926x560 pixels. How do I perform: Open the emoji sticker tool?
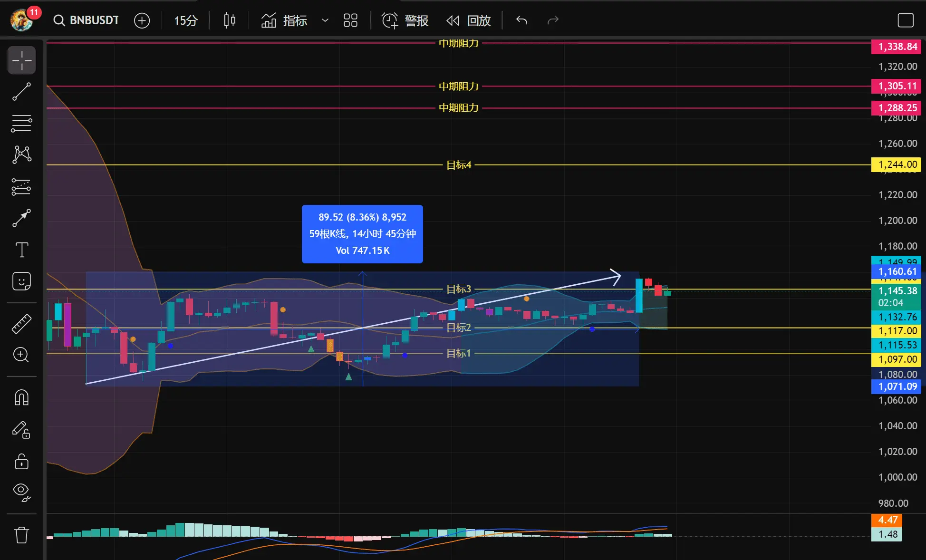point(21,281)
